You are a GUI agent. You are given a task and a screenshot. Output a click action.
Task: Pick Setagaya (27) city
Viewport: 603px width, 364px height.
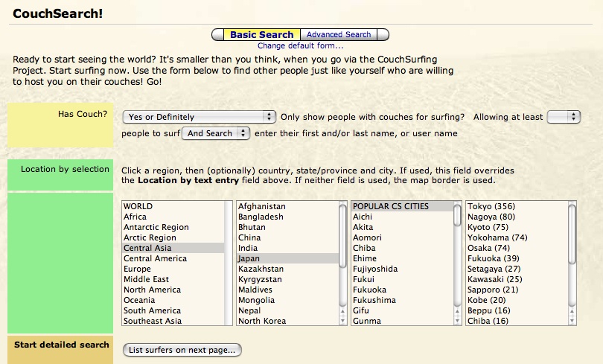point(517,269)
